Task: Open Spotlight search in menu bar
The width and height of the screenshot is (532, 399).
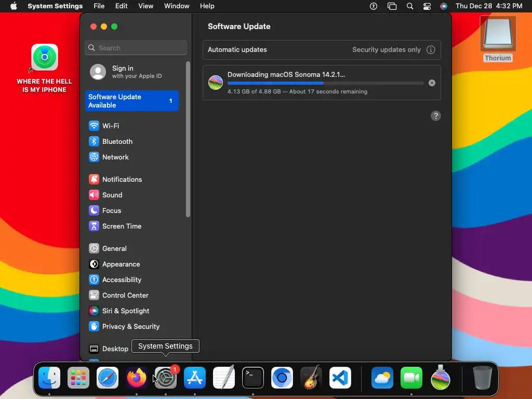Action: pos(410,6)
